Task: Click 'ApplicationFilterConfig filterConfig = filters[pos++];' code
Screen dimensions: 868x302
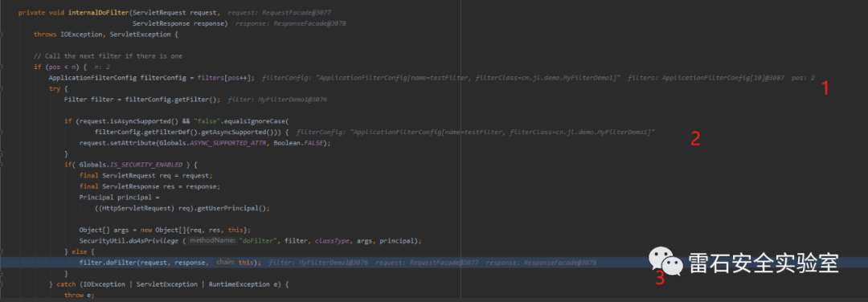Action: [152, 78]
